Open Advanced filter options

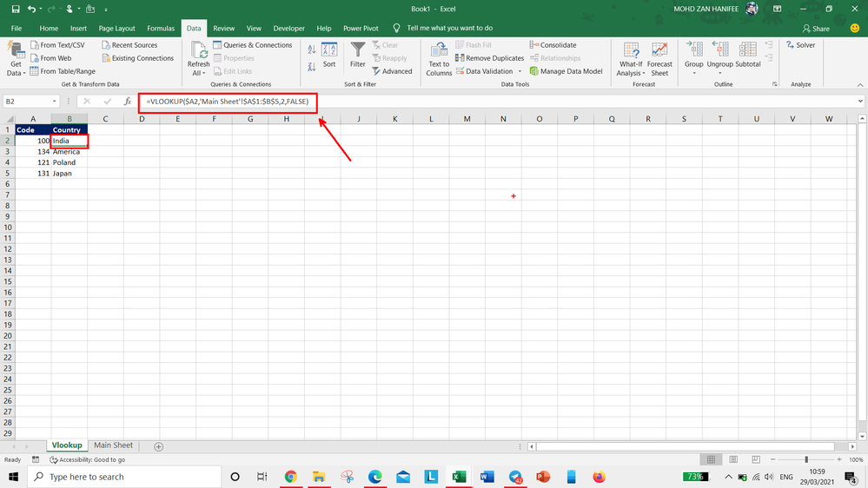[x=392, y=71]
